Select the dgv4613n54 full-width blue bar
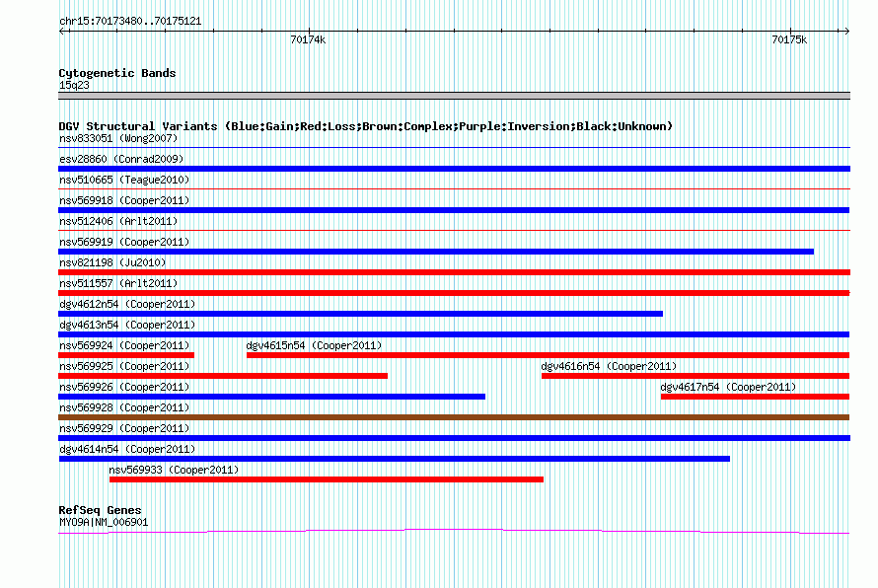The image size is (878, 588). [454, 334]
